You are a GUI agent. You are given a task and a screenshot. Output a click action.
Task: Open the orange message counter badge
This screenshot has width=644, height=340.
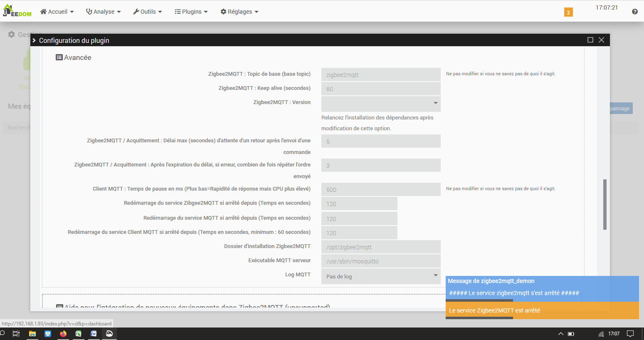(568, 12)
